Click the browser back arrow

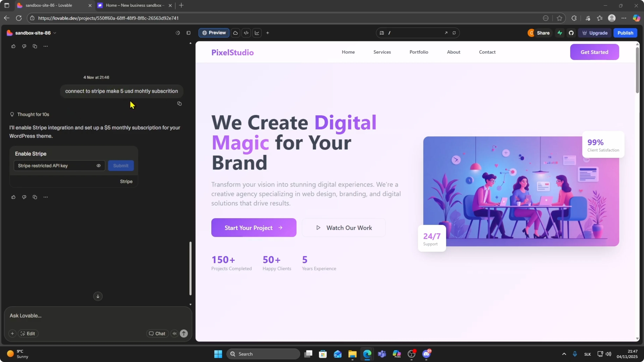pos(7,18)
